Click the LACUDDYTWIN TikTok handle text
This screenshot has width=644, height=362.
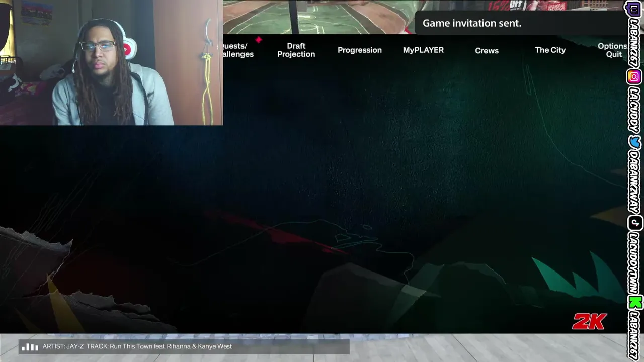(634, 262)
